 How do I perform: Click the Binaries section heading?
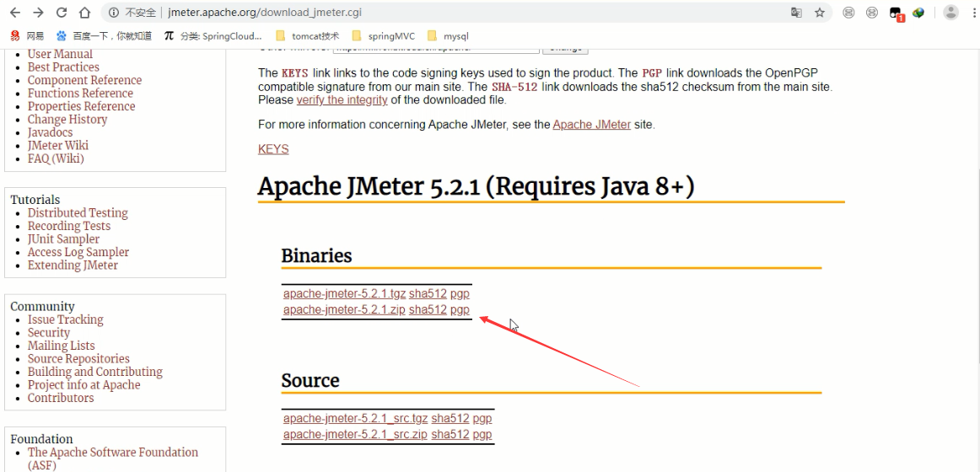click(x=316, y=255)
